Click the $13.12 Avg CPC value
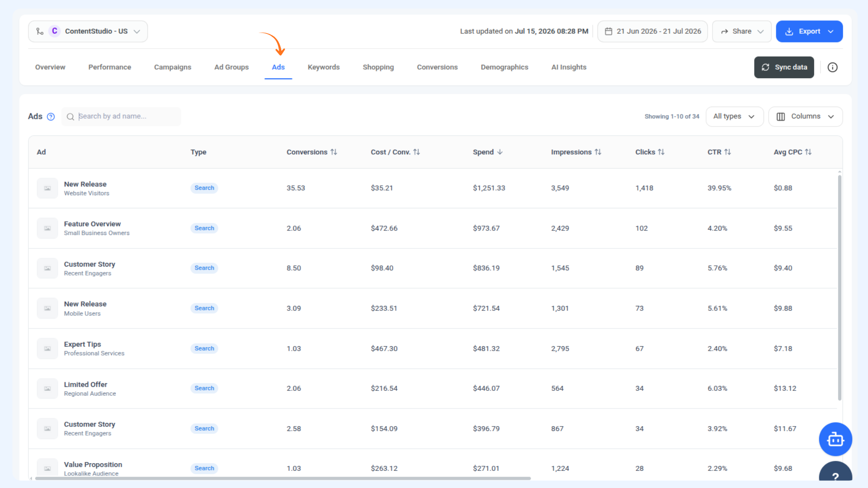The image size is (868, 488). pyautogui.click(x=785, y=389)
